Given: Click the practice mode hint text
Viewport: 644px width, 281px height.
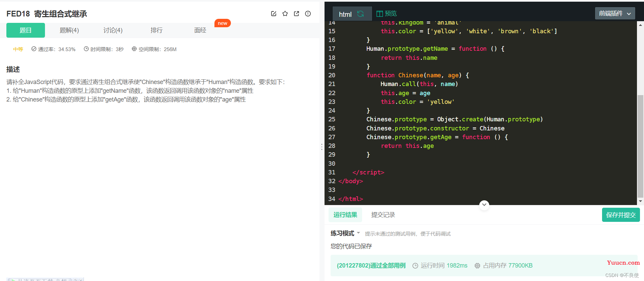Looking at the screenshot, I should coord(408,234).
